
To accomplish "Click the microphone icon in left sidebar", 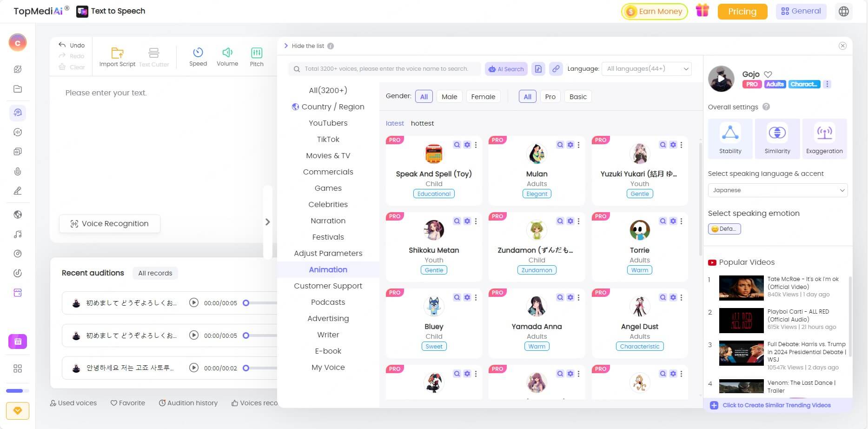I will (x=18, y=171).
